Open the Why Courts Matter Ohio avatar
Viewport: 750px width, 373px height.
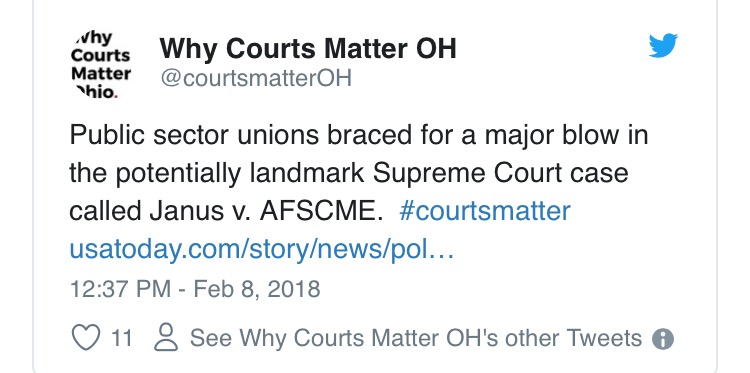coord(100,65)
